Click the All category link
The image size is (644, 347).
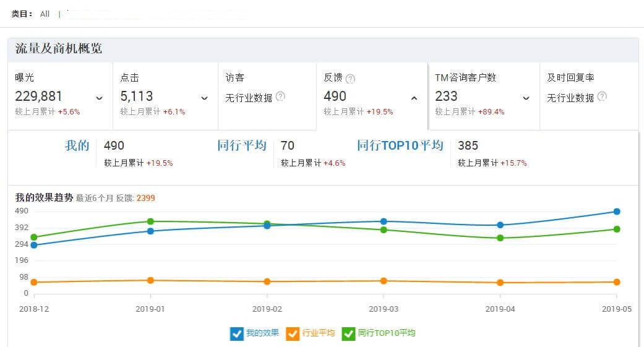[45, 14]
